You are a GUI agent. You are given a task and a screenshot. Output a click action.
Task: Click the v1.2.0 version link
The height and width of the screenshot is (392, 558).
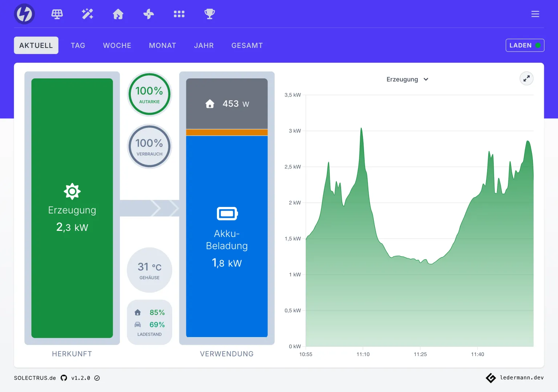pyautogui.click(x=81, y=378)
